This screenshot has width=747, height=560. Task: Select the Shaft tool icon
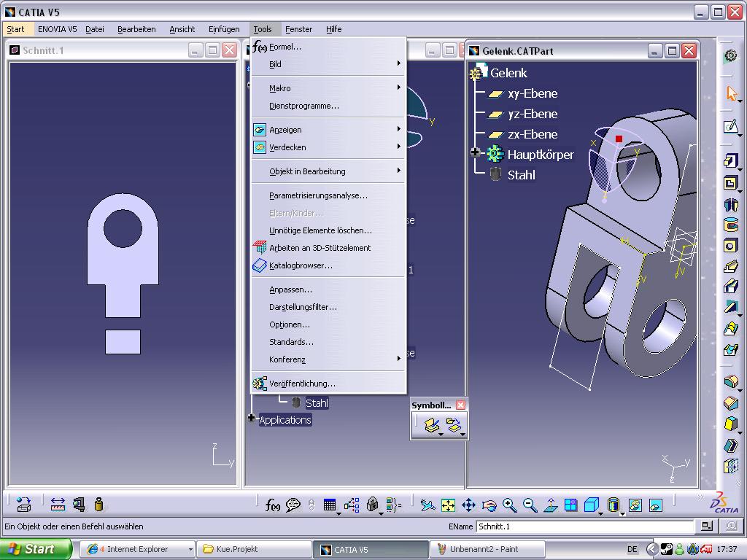point(731,204)
